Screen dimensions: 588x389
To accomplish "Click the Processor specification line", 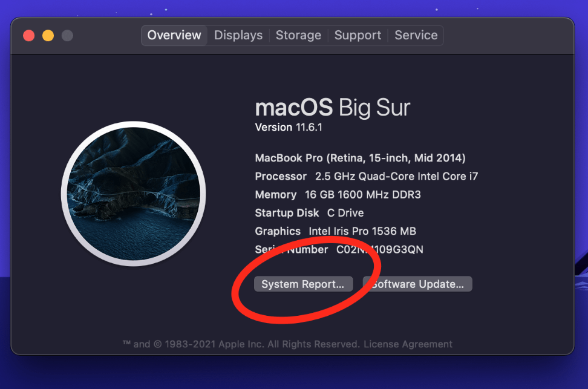I will [367, 176].
